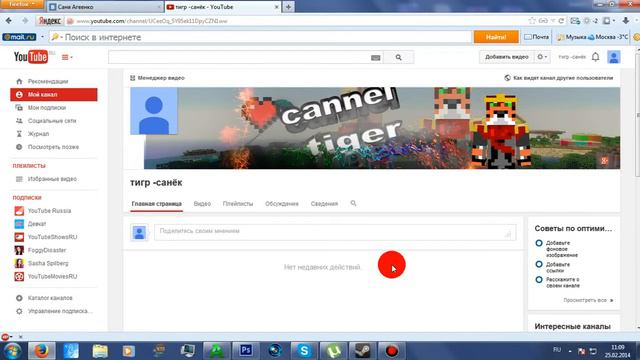Click the YouTube logo
Screen dimensions: 640x360
coord(31,57)
